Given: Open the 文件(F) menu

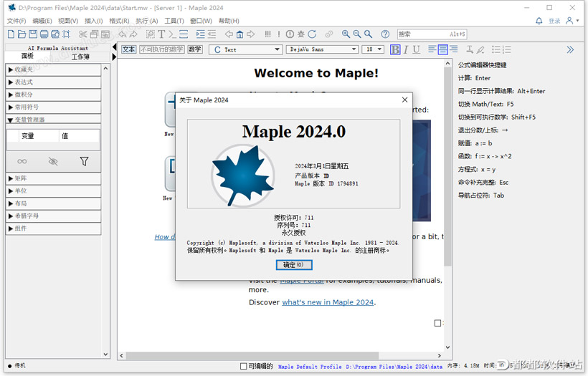Looking at the screenshot, I should (x=16, y=21).
